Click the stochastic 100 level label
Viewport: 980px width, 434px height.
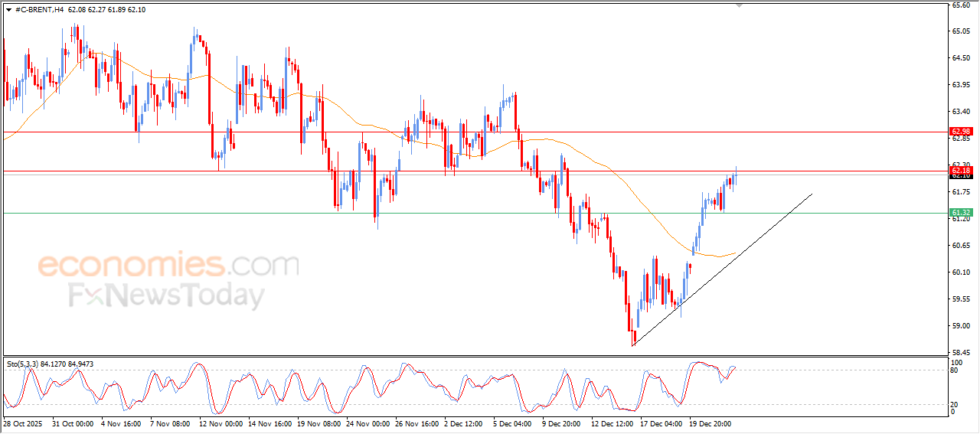(956, 362)
